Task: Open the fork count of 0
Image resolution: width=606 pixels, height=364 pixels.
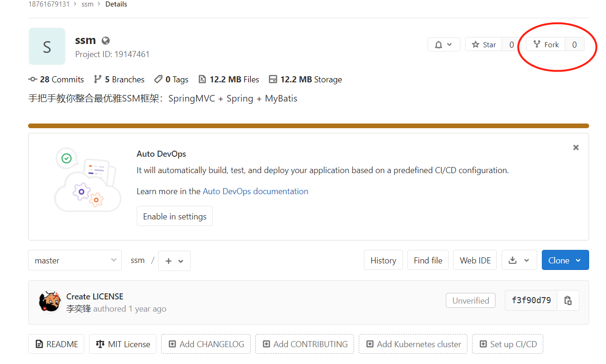Action: click(x=575, y=44)
